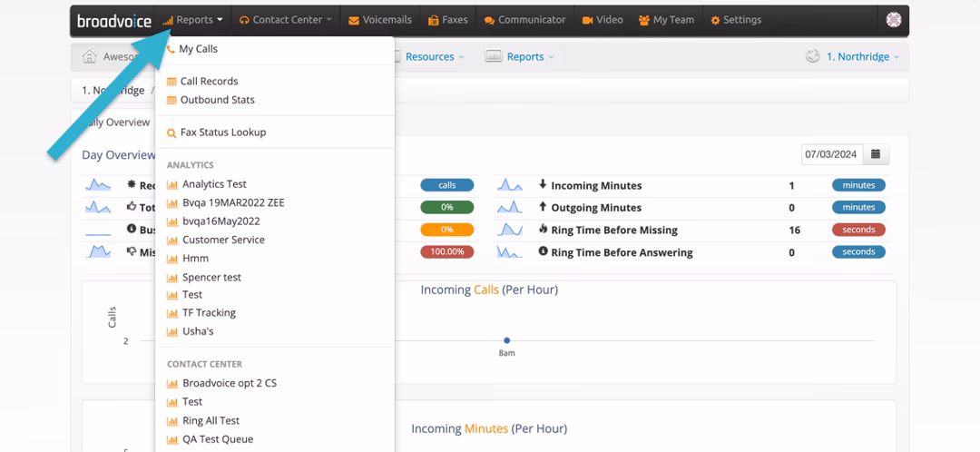Choose Call Records in Reports menu

point(209,82)
